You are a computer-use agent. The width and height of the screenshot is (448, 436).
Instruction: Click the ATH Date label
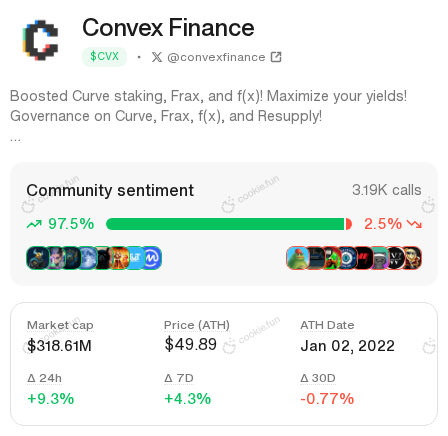coord(327,325)
